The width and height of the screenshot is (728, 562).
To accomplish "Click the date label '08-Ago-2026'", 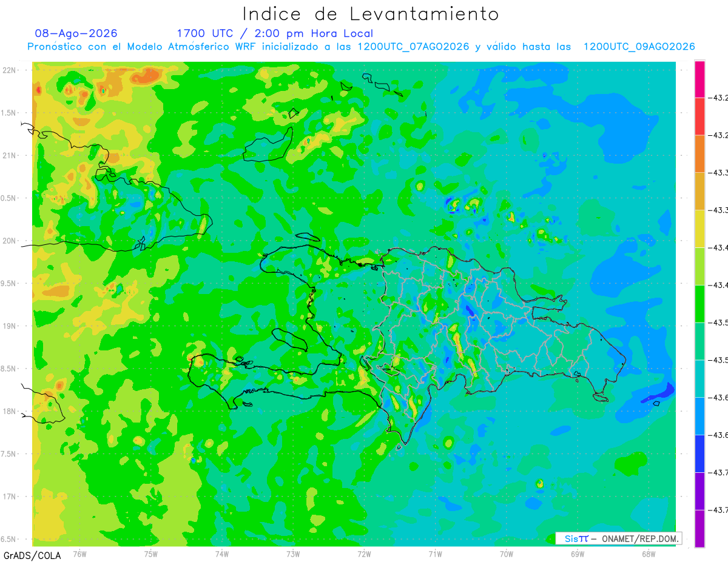I will [76, 33].
